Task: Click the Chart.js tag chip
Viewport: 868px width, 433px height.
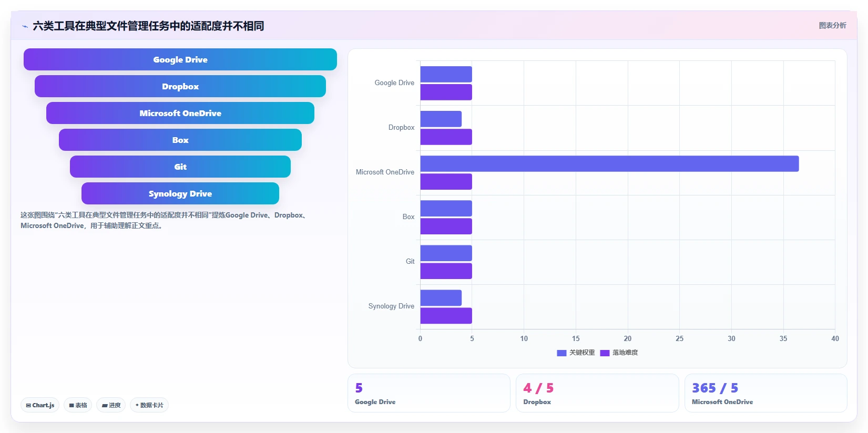Action: [x=40, y=405]
